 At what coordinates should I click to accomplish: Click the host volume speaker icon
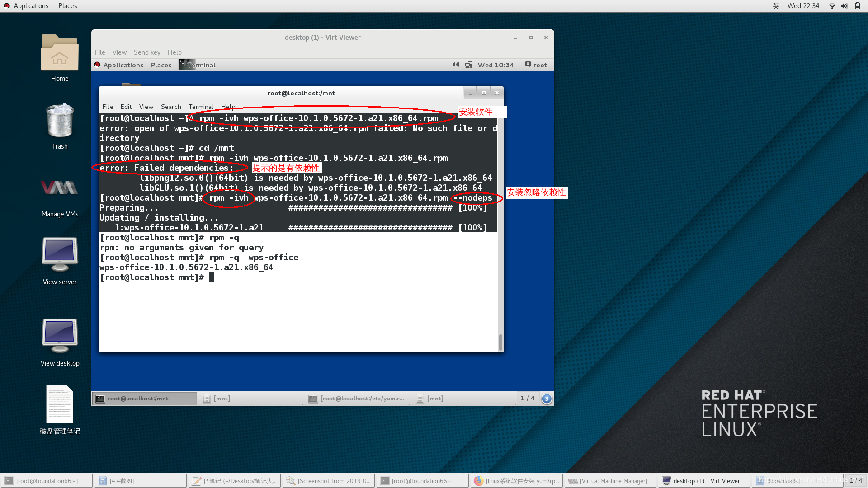844,6
